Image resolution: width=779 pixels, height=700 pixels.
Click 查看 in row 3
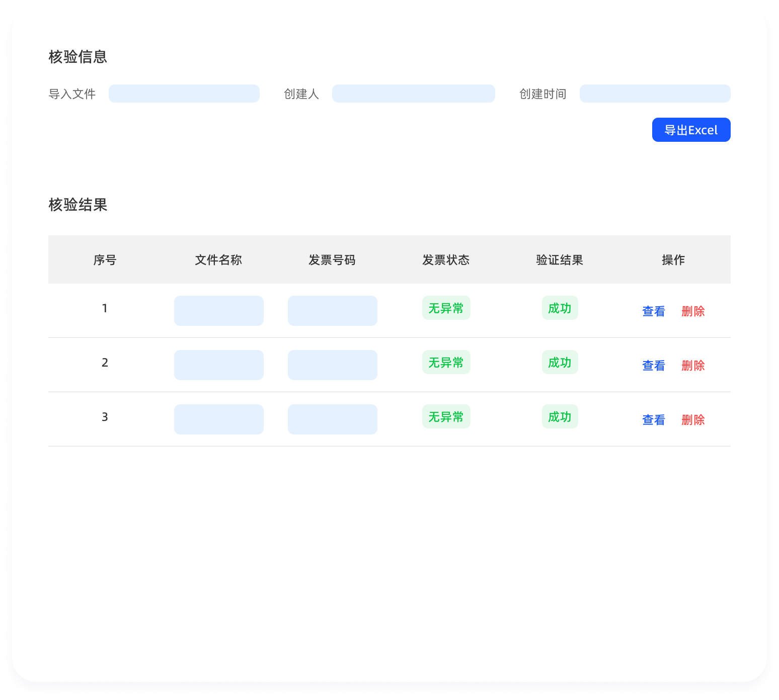click(653, 420)
